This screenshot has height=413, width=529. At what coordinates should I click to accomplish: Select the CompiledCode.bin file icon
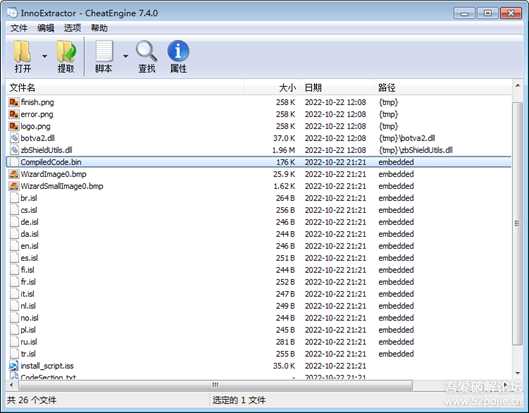[14, 162]
